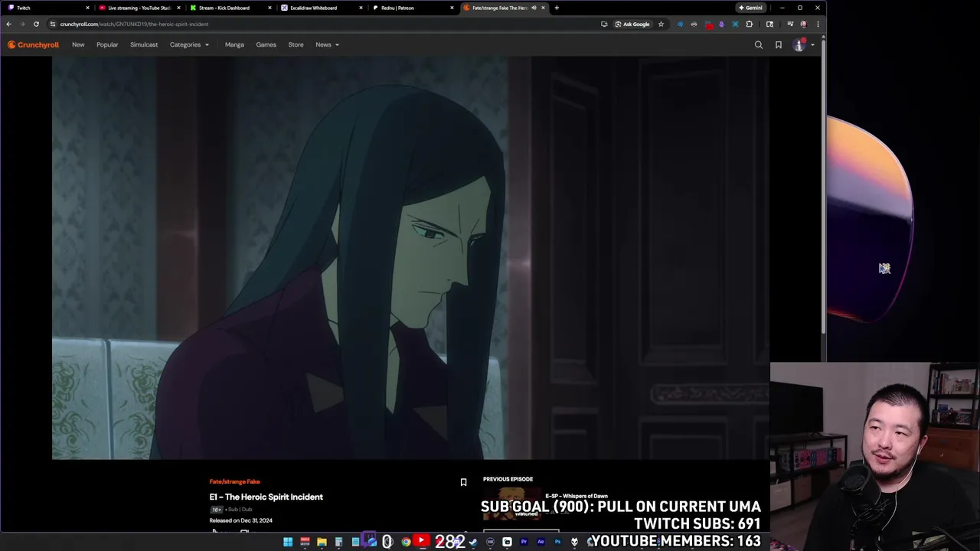Screen dimensions: 980x551
Task: Expand the Categories dropdown
Action: coord(189,44)
